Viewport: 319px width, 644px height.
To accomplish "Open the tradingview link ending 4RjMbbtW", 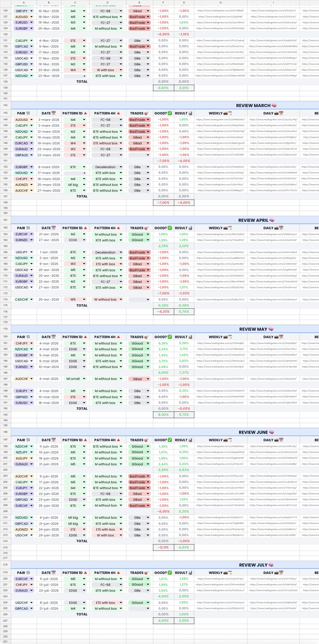I will pos(221,70).
